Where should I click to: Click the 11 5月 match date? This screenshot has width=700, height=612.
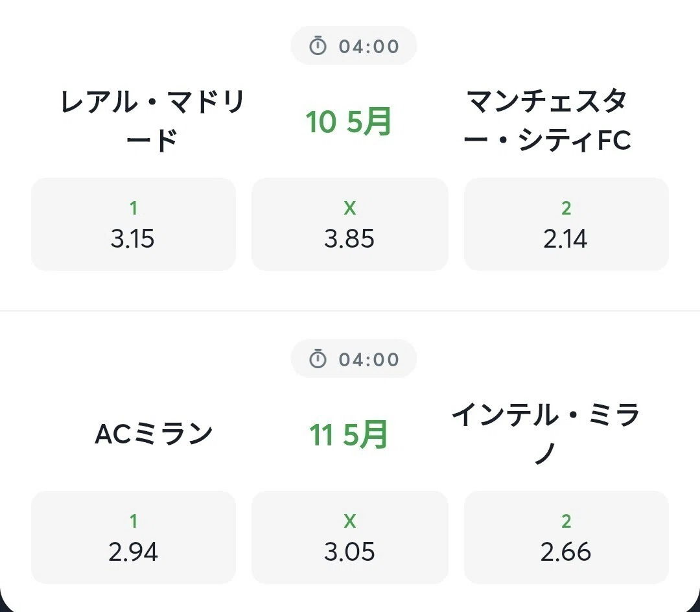click(348, 434)
